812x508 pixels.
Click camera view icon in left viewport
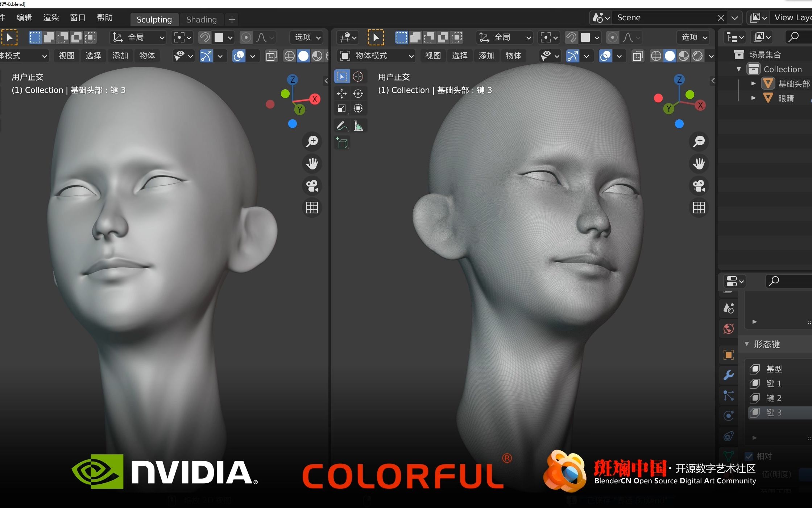point(312,186)
